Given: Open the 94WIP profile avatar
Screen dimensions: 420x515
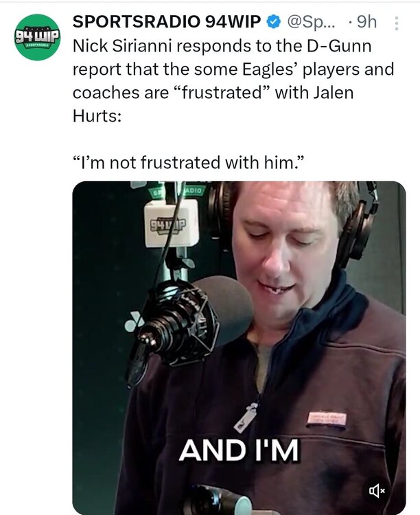Looking at the screenshot, I should tap(38, 37).
